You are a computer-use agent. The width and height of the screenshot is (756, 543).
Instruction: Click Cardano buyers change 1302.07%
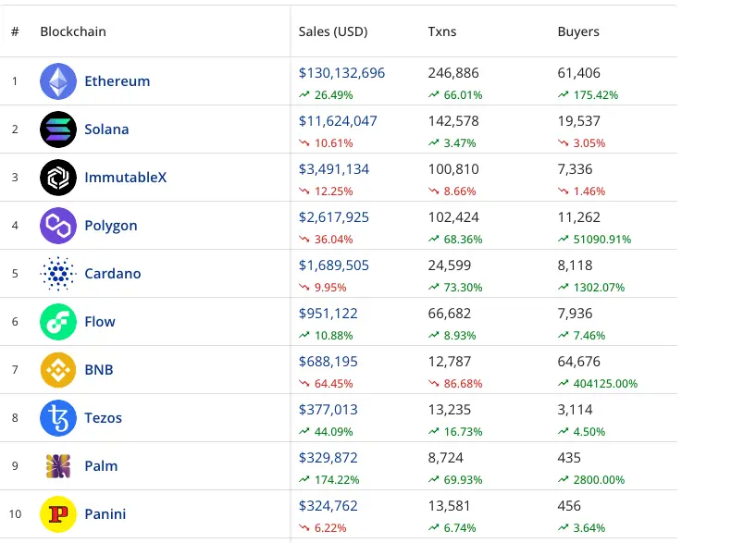coord(591,288)
